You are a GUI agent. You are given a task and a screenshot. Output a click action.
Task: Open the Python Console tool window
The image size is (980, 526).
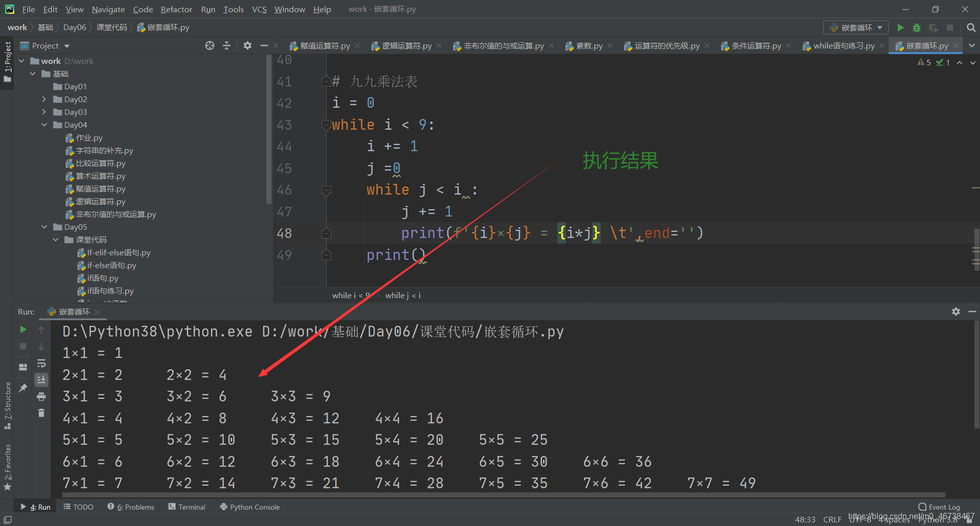click(x=250, y=507)
